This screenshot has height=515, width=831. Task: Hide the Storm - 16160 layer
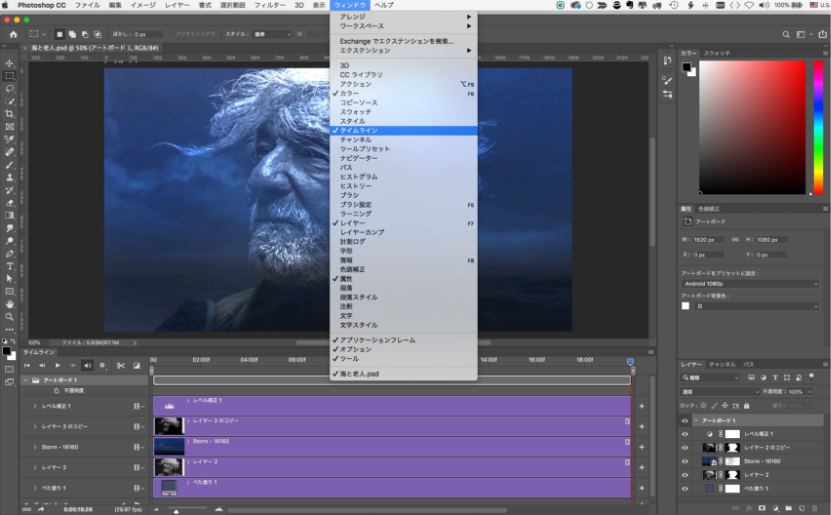[x=685, y=461]
